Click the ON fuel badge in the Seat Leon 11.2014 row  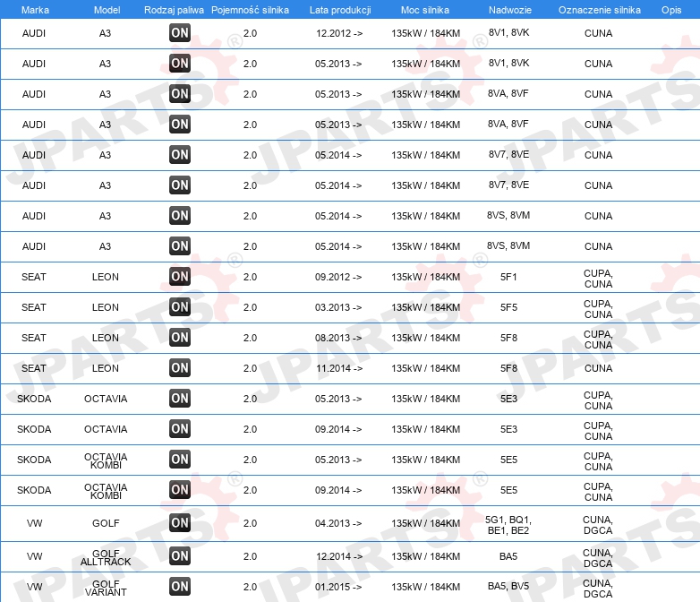[180, 368]
